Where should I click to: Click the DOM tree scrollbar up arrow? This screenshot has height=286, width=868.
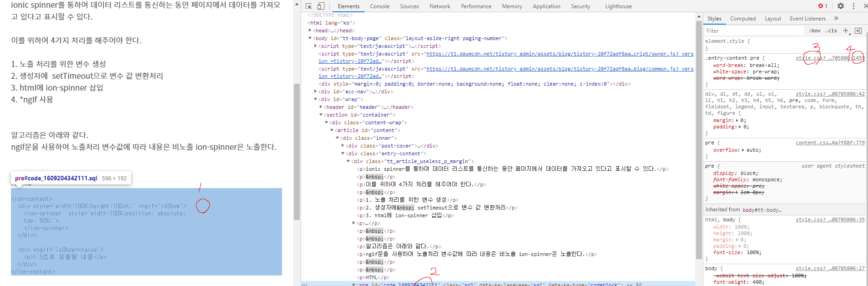click(699, 16)
